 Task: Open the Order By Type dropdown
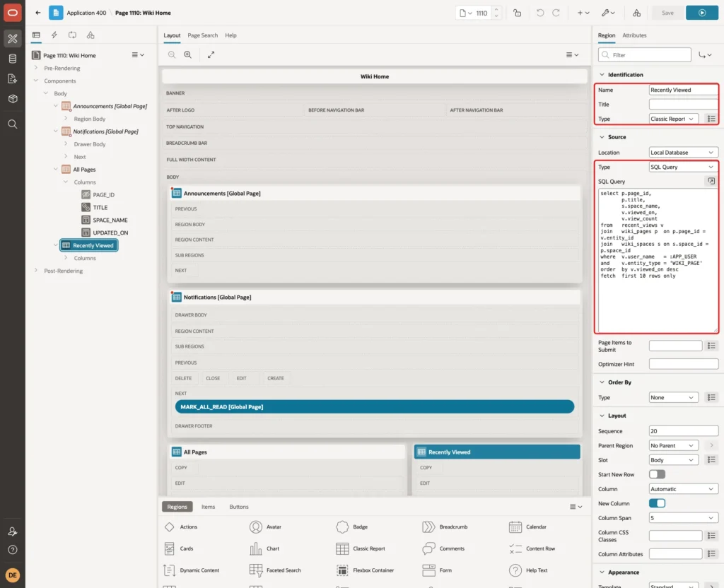[673, 397]
